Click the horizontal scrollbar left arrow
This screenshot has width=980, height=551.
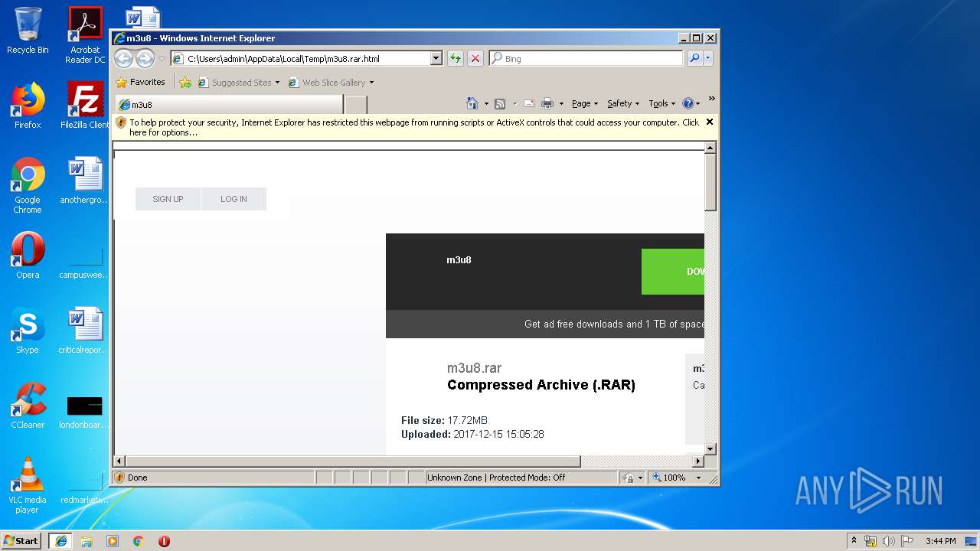[119, 461]
